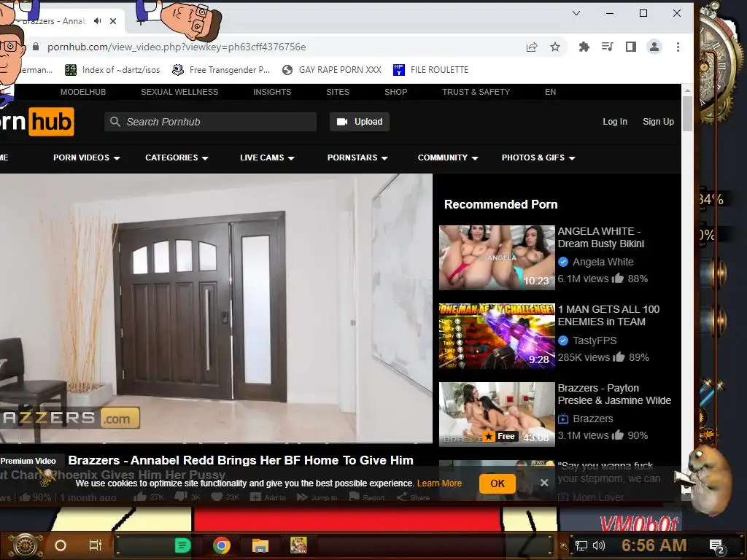Open INSIGHTS in the top bar
Image resolution: width=747 pixels, height=560 pixels.
coord(272,92)
